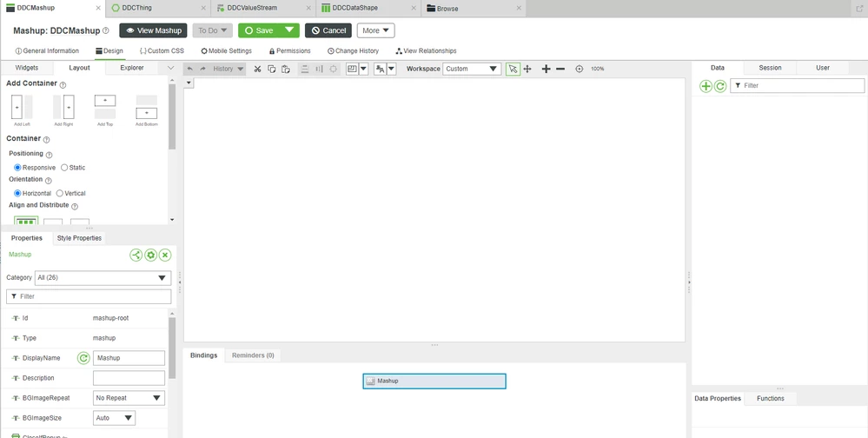This screenshot has width=868, height=438.
Task: Expand the left panel tabs overflow chevron
Action: pos(170,68)
